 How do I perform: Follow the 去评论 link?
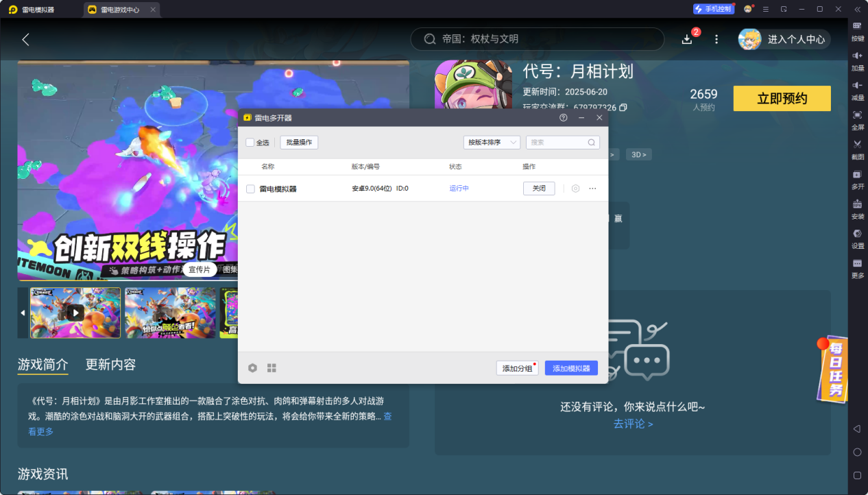point(633,424)
